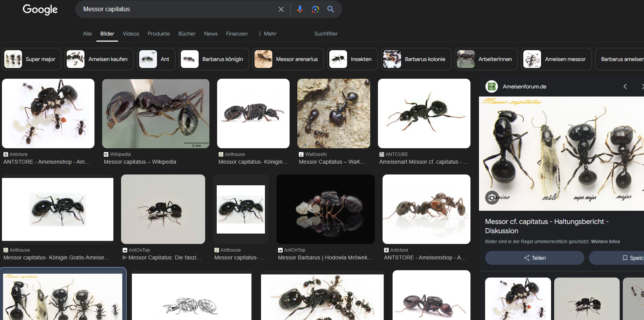Expand the Mehr menu
Image resolution: width=644 pixels, height=320 pixels.
(267, 34)
